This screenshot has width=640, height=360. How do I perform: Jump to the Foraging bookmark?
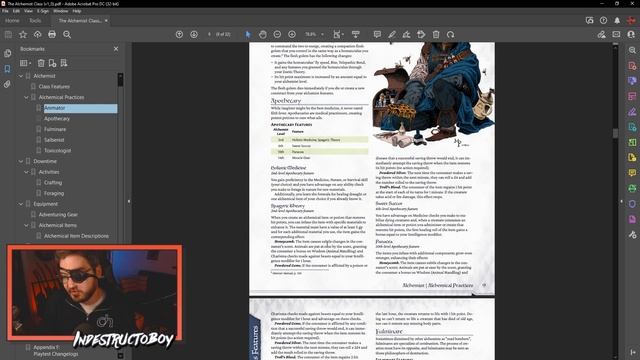(54, 193)
